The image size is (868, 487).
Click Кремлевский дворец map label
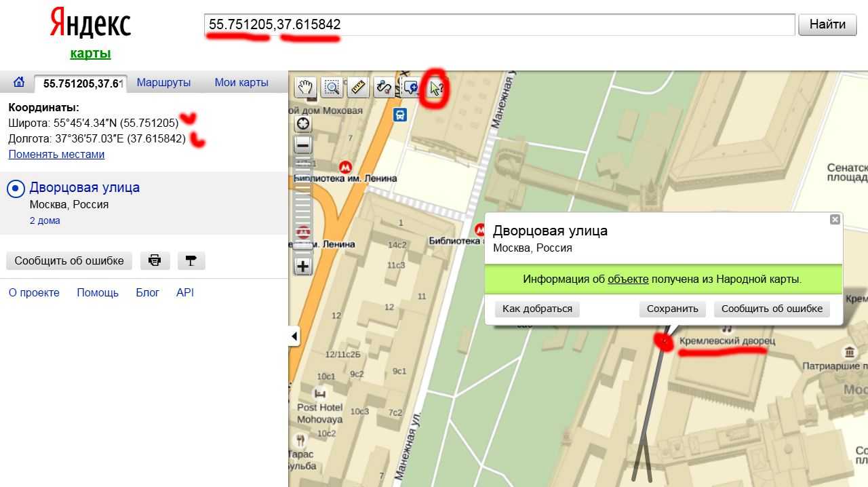727,340
